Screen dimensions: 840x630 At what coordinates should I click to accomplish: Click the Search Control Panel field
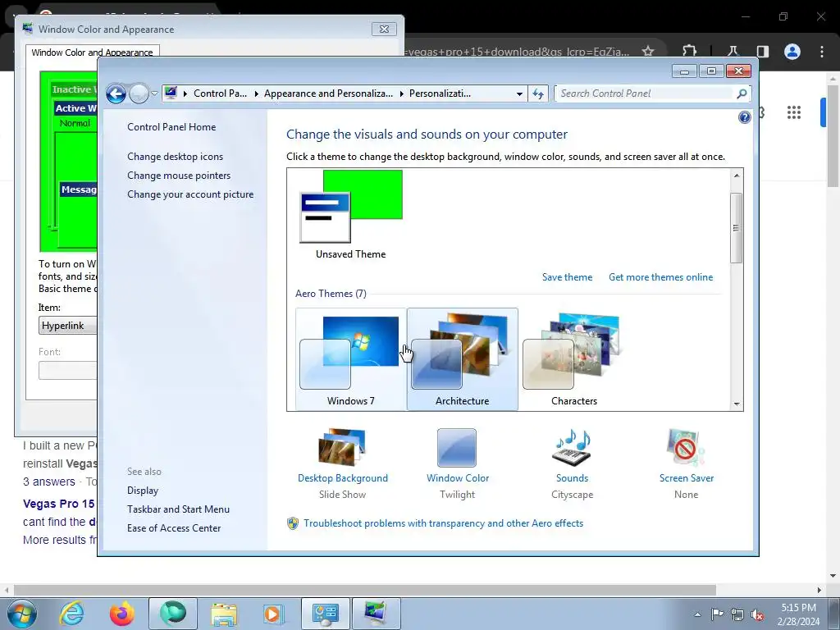(645, 94)
